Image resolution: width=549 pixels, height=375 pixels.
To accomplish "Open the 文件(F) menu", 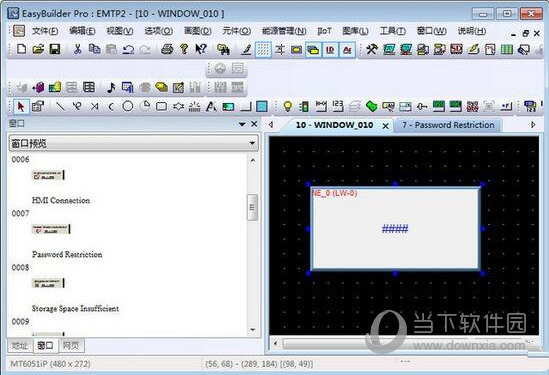I will [x=45, y=31].
